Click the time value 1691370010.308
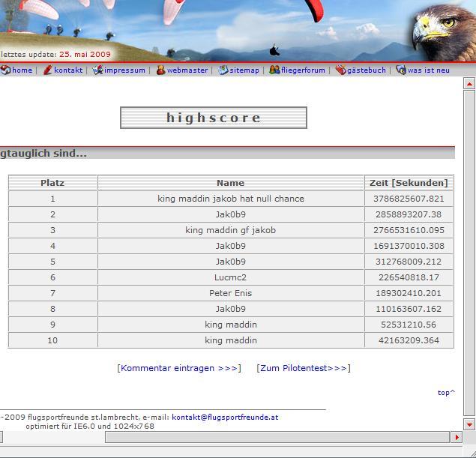 coord(409,246)
